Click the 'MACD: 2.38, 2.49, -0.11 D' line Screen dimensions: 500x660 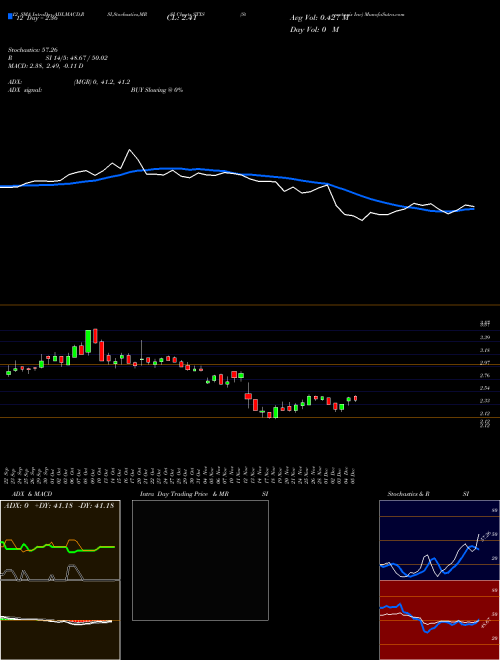[x=45, y=66]
